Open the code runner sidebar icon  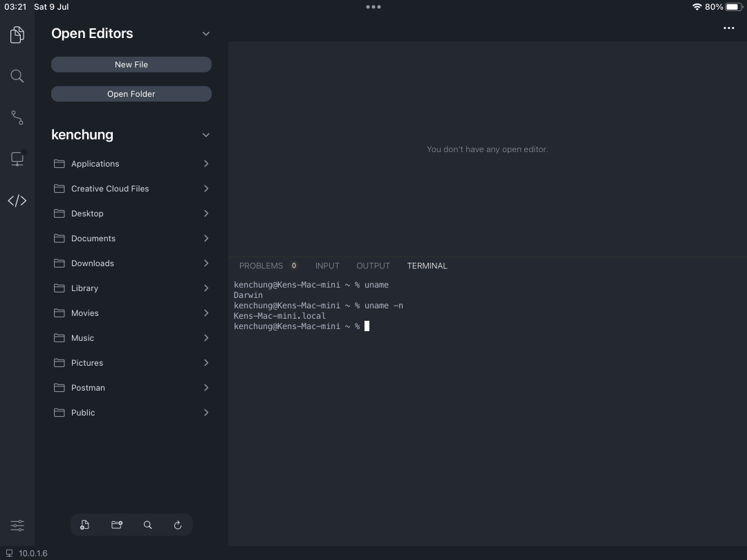tap(17, 200)
